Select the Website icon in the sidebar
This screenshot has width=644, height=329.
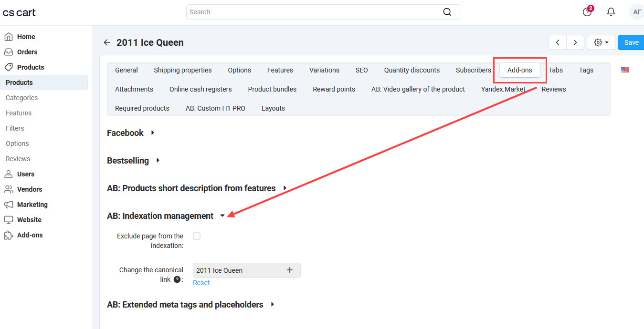(10, 219)
